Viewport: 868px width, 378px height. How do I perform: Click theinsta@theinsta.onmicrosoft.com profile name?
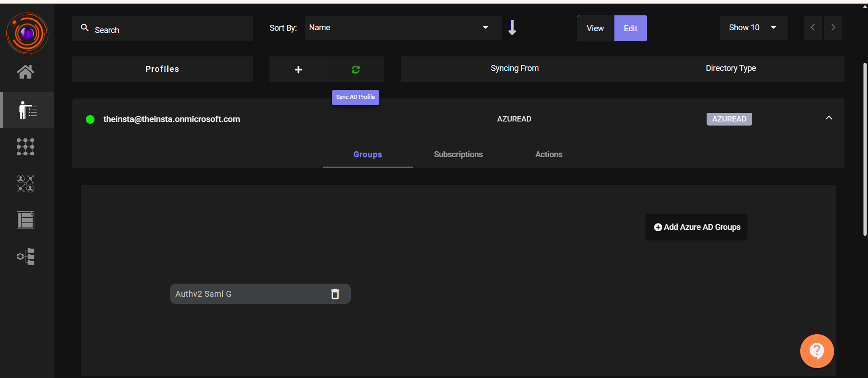172,119
